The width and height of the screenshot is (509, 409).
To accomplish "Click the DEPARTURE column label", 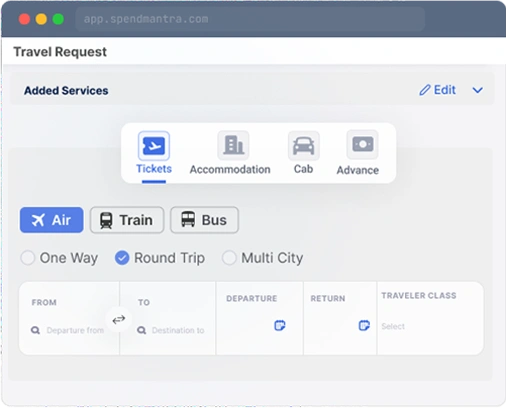I will (252, 299).
